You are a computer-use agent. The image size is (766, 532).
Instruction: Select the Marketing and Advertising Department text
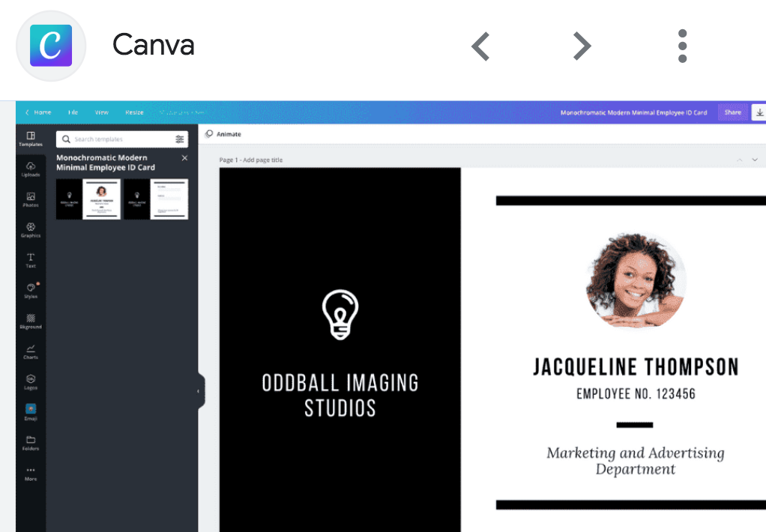click(636, 461)
